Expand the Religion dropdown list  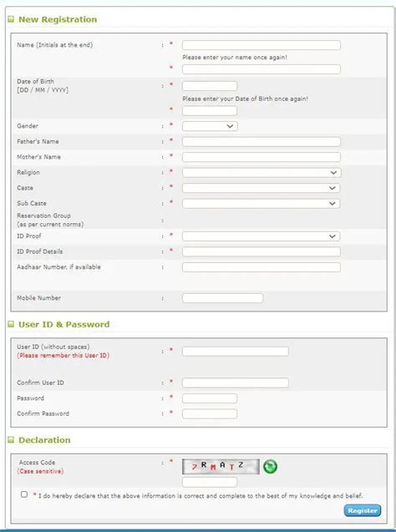click(261, 173)
